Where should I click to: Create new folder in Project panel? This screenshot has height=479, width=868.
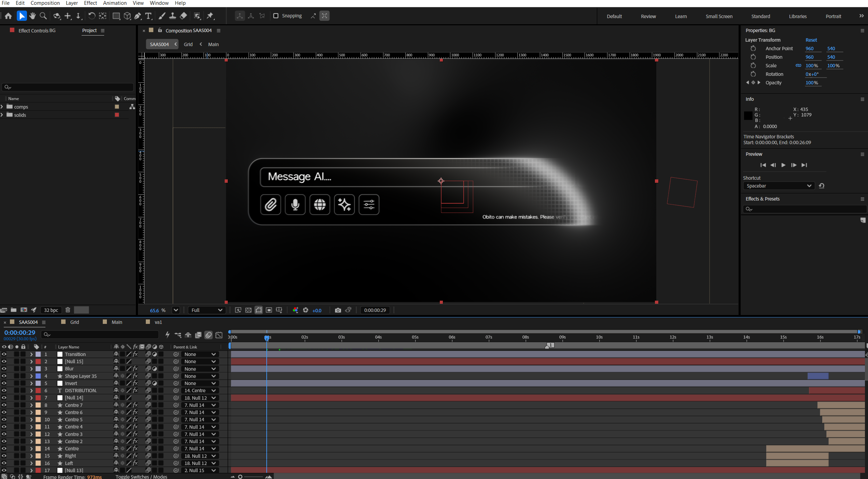14,310
